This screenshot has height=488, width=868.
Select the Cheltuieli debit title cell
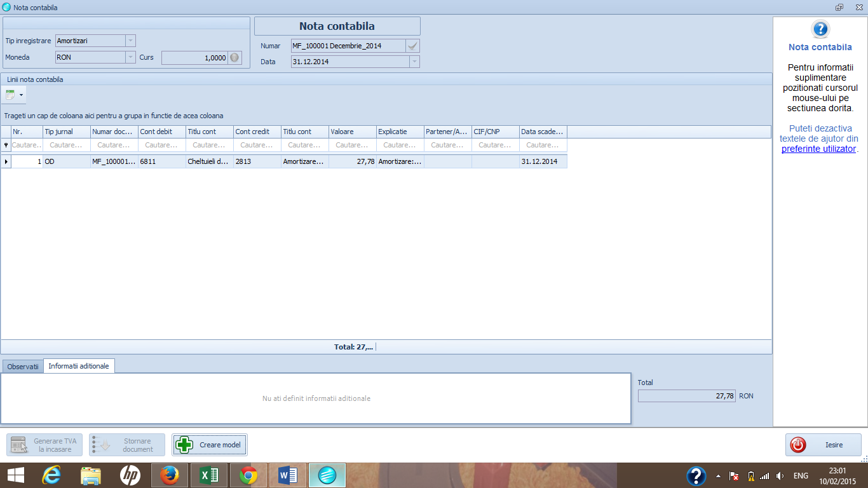[x=210, y=162]
